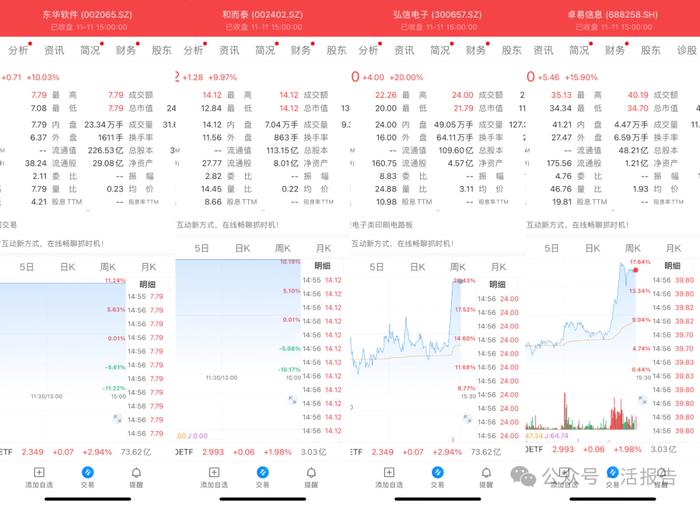Open 财务 tab in 和而泰 panel
This screenshot has height=505, width=700.
coord(300,50)
